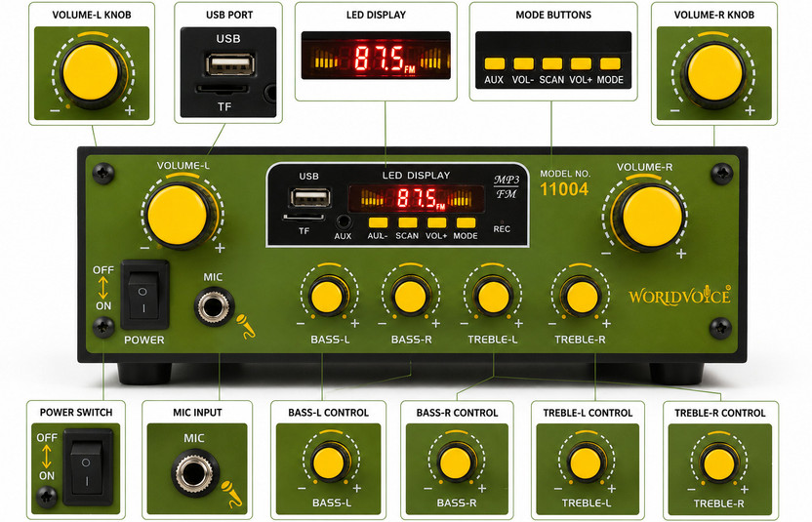
Task: Click the BASS-L CONTROL callout title
Action: tap(328, 413)
